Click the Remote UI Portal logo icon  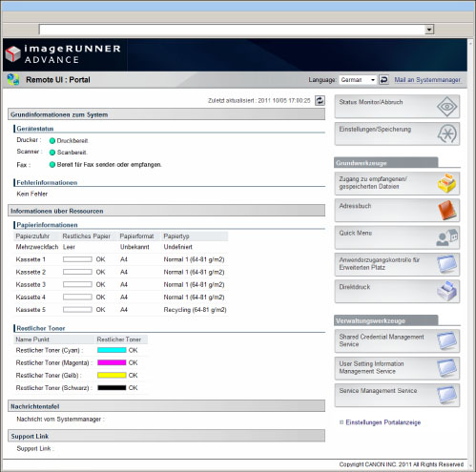pos(13,79)
